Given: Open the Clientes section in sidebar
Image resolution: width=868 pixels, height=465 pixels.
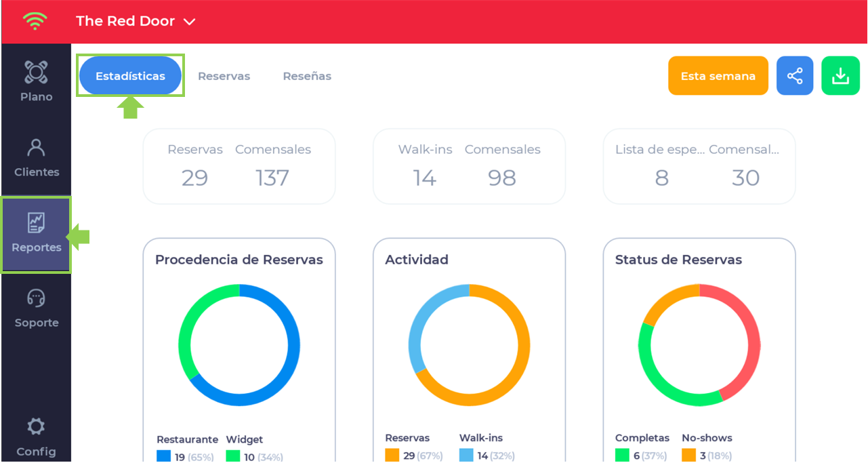Looking at the screenshot, I should coord(36,157).
